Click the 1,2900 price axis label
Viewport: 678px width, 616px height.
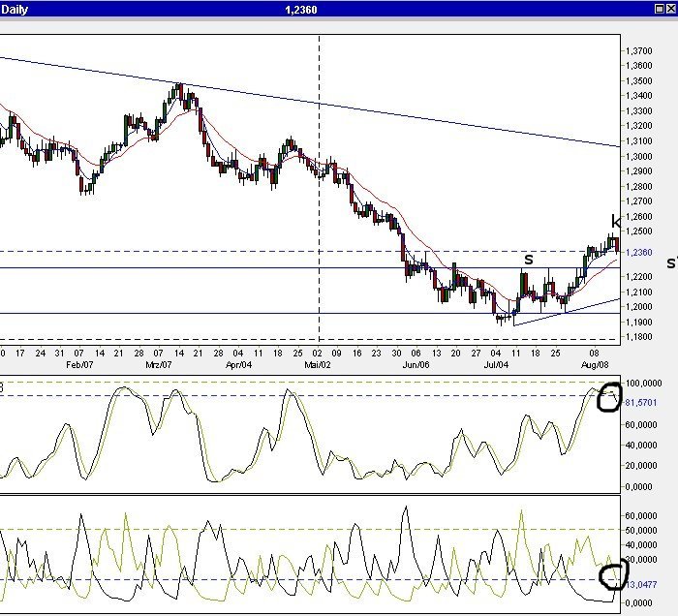tap(638, 171)
